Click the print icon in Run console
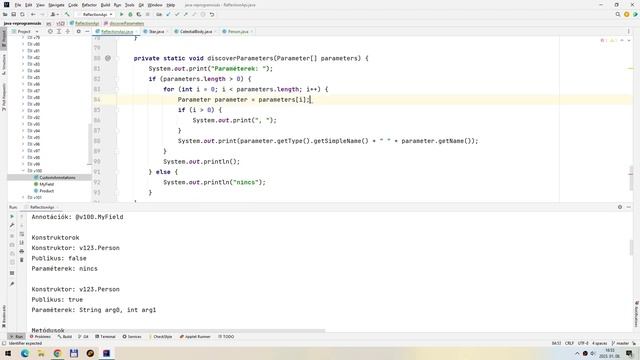Image resolution: width=640 pixels, height=360 pixels. pyautogui.click(x=22, y=251)
